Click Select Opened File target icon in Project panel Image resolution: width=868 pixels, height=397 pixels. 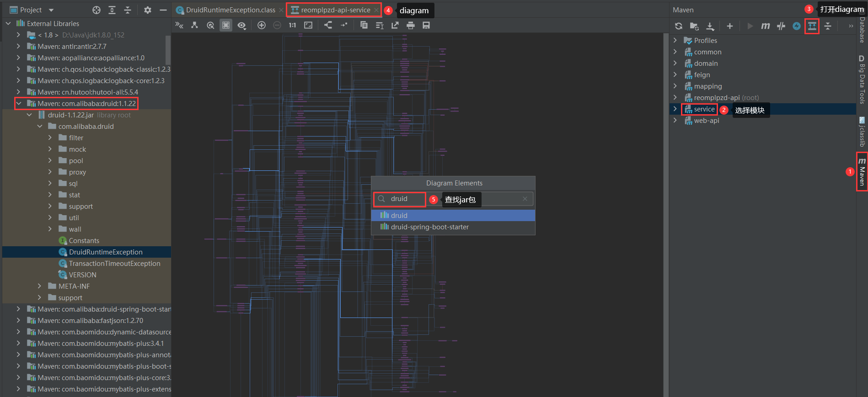(96, 10)
